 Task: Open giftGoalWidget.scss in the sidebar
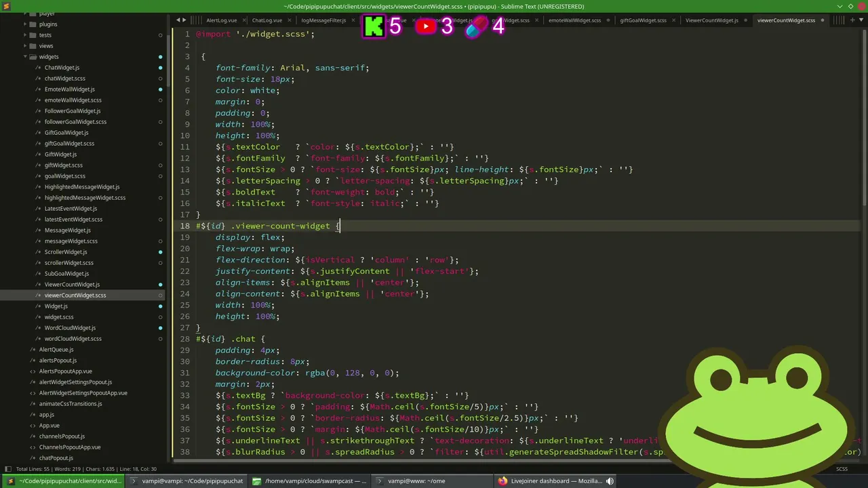(x=70, y=144)
